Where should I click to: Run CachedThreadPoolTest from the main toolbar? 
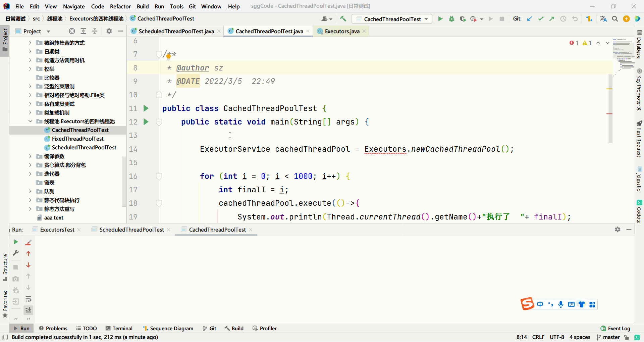(x=440, y=19)
